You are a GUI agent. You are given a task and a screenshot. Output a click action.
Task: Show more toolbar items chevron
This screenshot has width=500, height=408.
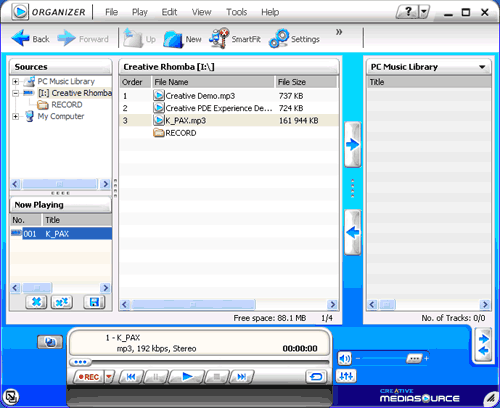[x=339, y=32]
